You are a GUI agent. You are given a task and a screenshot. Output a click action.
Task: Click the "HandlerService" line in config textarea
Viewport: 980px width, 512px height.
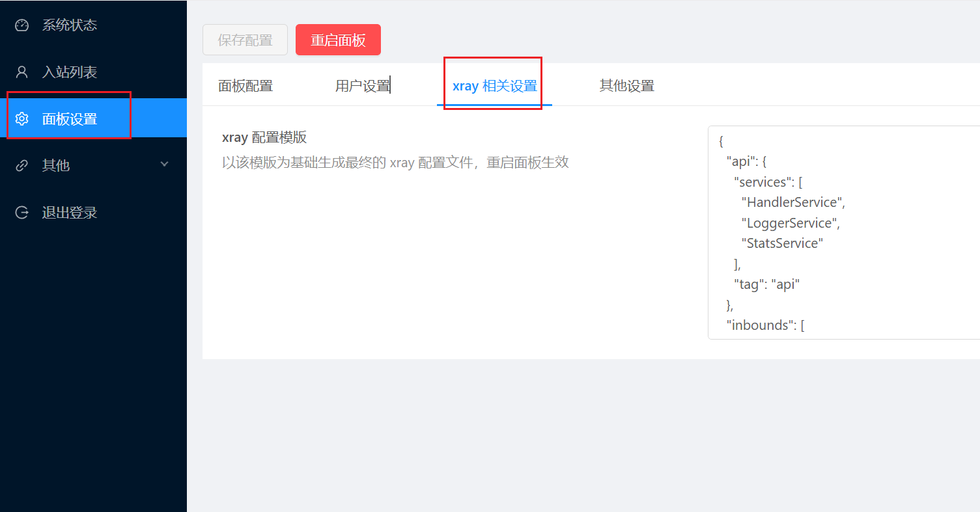click(x=792, y=202)
